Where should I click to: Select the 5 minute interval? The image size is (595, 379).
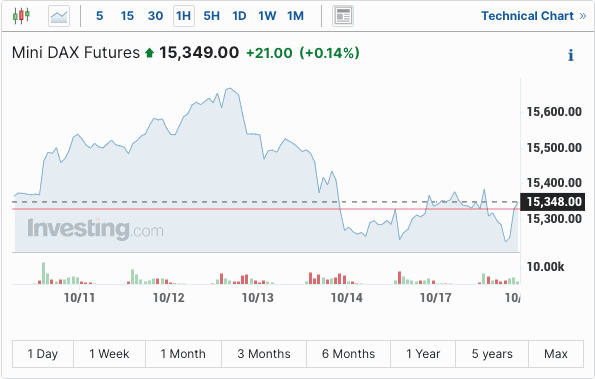[x=99, y=16]
